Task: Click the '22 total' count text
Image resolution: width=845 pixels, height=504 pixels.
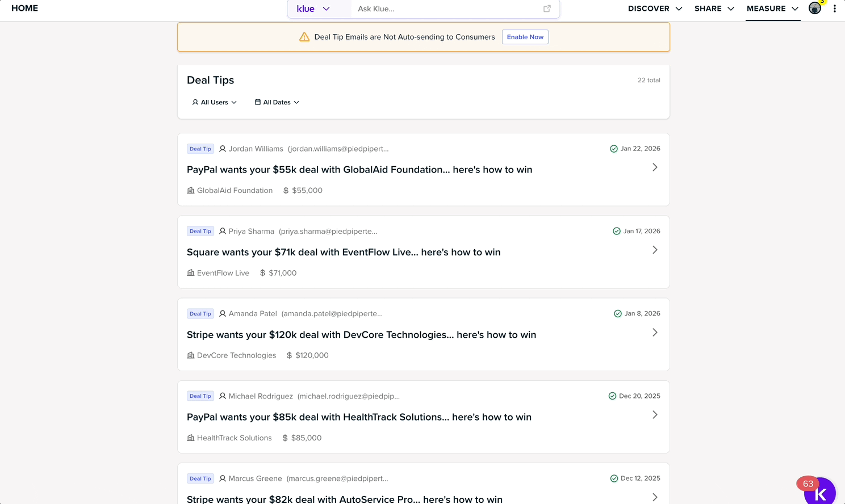Action: [x=649, y=80]
